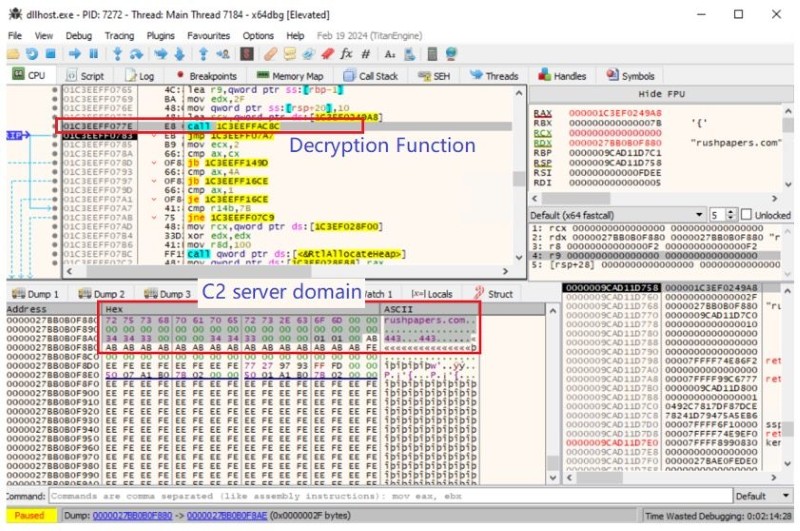This screenshot has width=800, height=531.
Task: Click the Pause execution toolbar icon
Action: coord(93,53)
